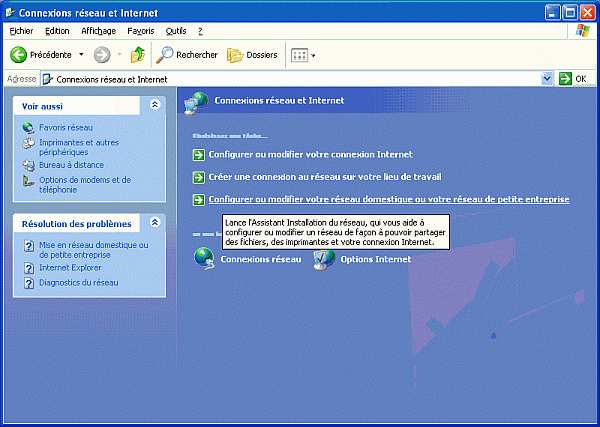Open the Connexions réseau label

(261, 259)
